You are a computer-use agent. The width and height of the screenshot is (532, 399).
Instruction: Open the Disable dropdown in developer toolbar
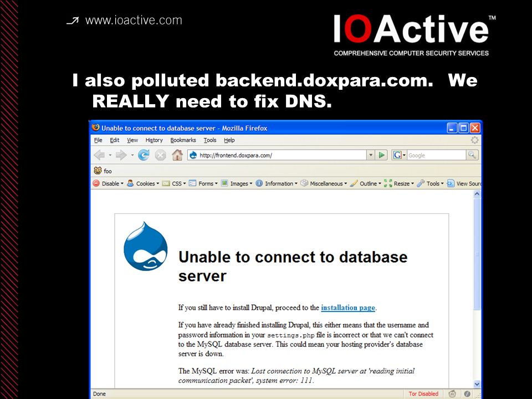(x=108, y=183)
